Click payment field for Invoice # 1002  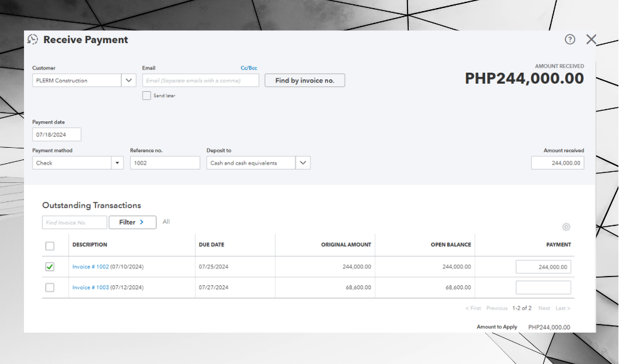(543, 267)
